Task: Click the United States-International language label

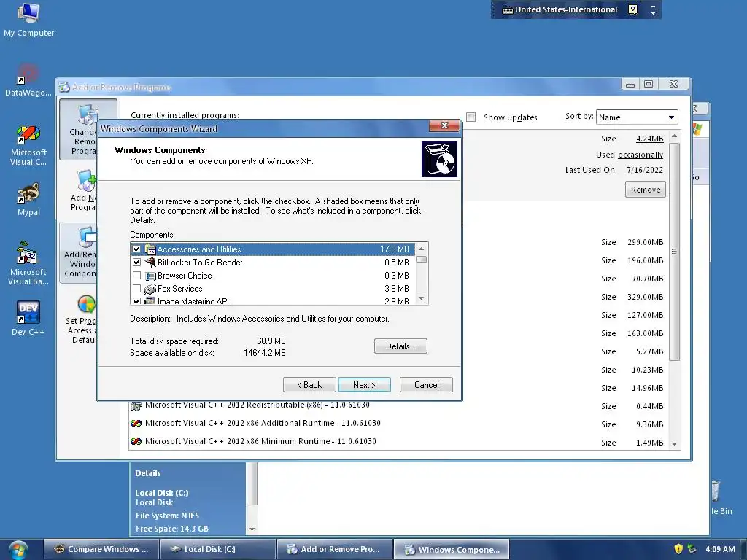Action: point(566,9)
